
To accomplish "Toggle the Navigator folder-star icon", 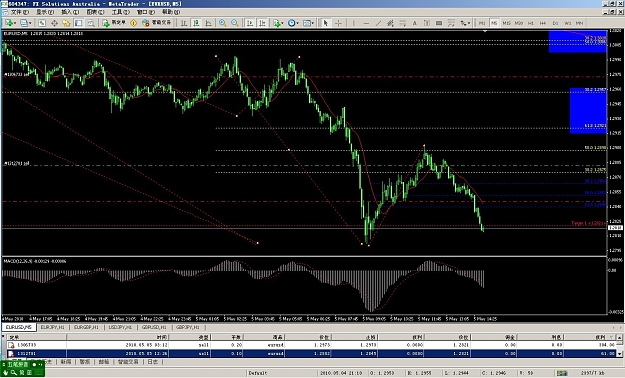I will point(66,23).
